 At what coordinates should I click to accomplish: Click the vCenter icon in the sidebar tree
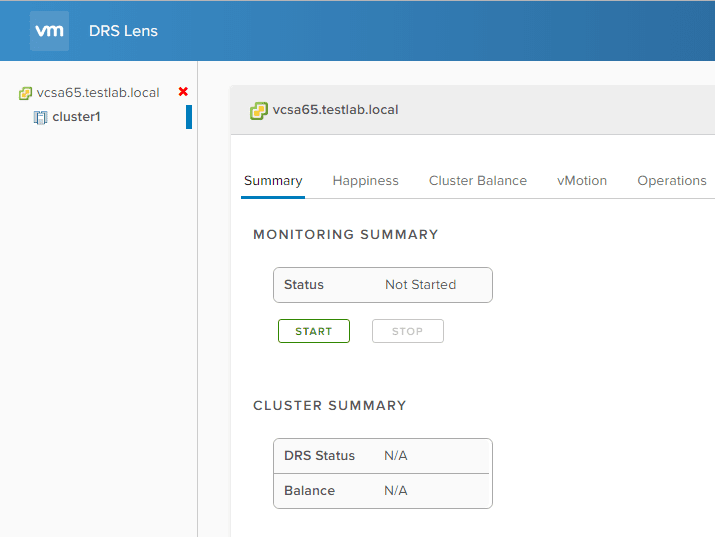click(26, 93)
